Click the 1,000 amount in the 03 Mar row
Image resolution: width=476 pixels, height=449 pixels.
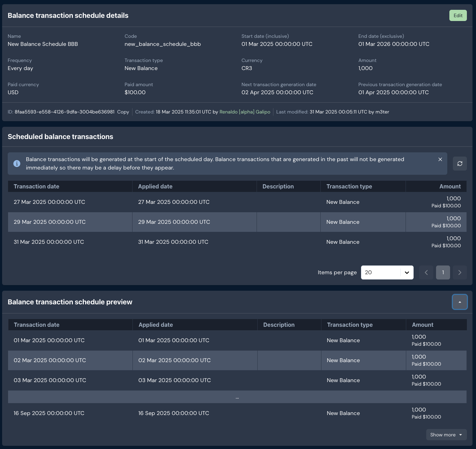(419, 377)
